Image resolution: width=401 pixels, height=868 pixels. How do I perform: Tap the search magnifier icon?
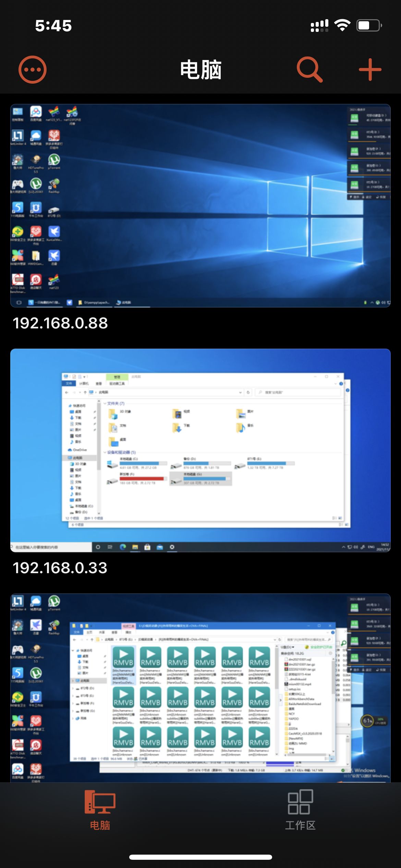point(309,70)
